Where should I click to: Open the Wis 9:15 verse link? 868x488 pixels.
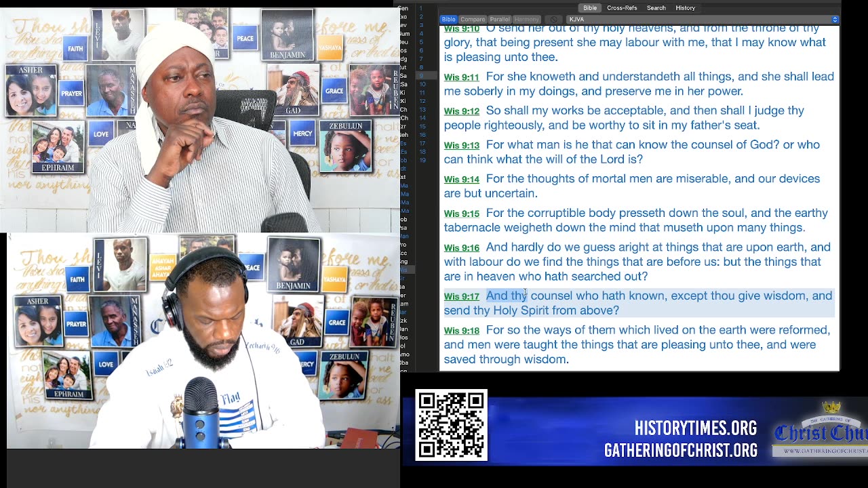tap(461, 213)
